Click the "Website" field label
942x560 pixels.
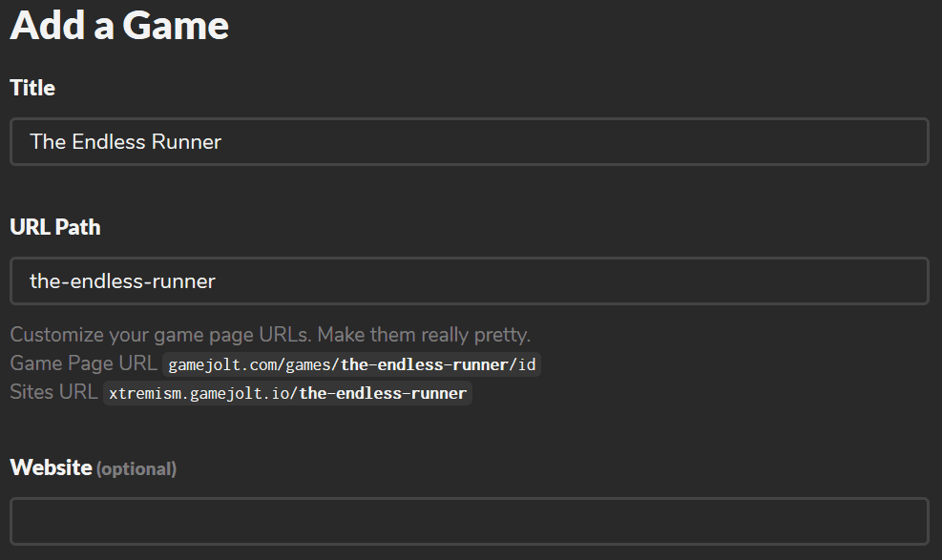51,467
